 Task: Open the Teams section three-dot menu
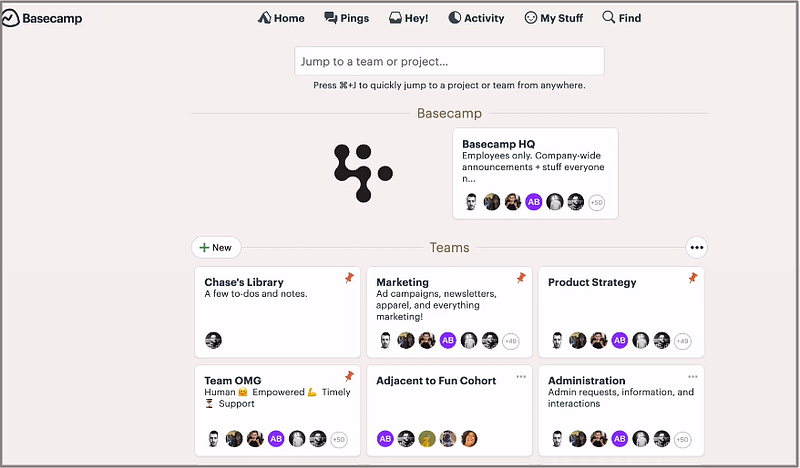[696, 247]
